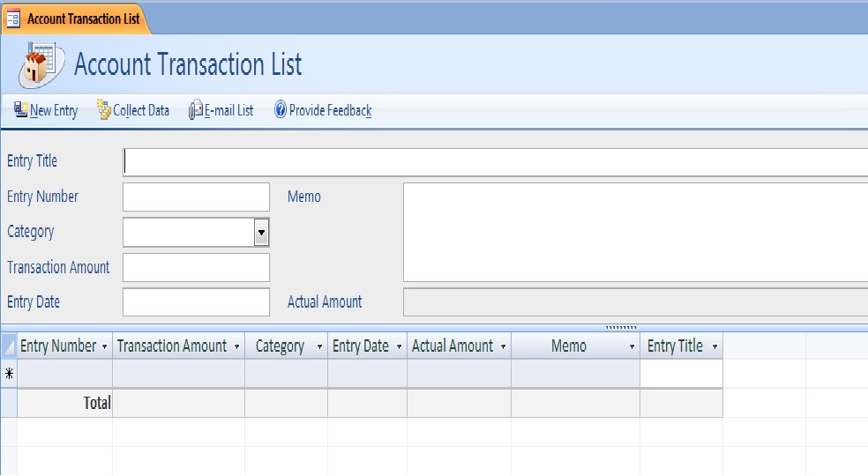Image resolution: width=868 pixels, height=476 pixels.
Task: Focus the Transaction Amount input field
Action: 196,267
